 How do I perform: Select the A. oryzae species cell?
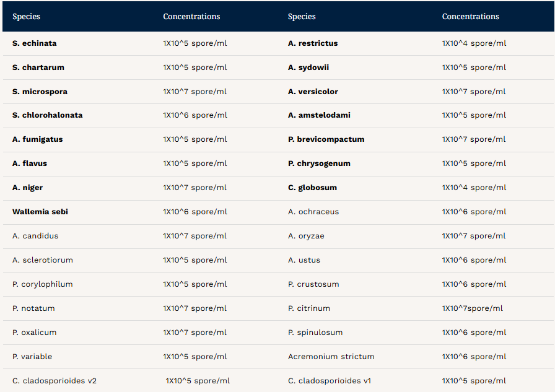[306, 236]
